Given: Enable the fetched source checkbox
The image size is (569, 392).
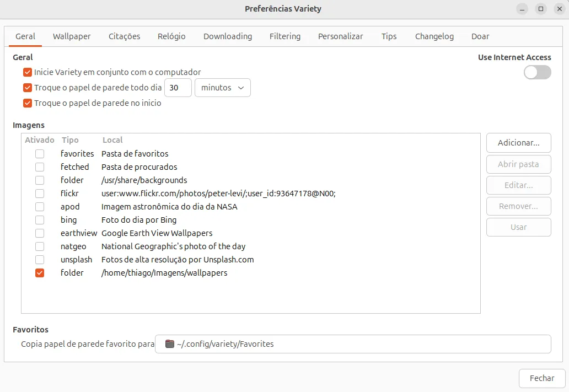Looking at the screenshot, I should (40, 167).
